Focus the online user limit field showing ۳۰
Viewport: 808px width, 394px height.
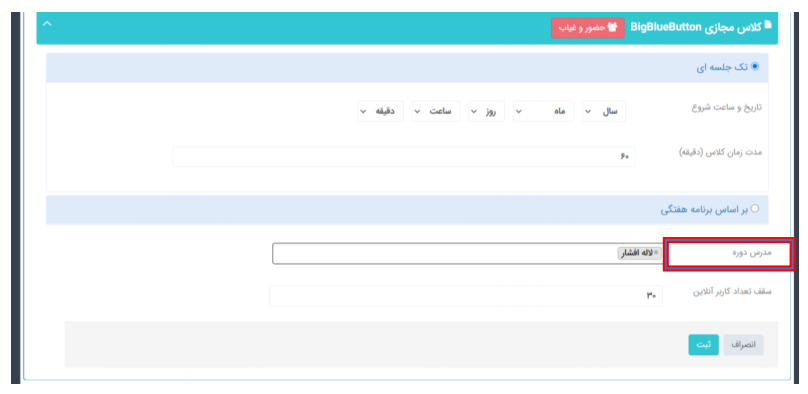pyautogui.click(x=466, y=296)
